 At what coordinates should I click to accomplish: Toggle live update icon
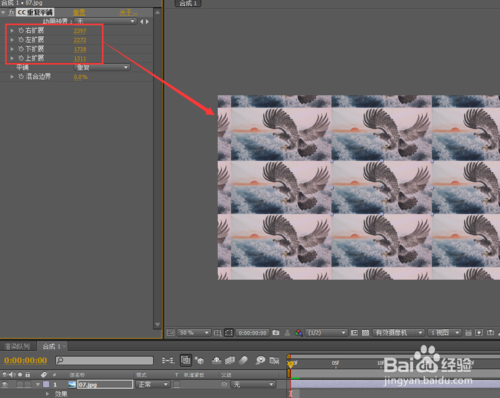pos(186,360)
